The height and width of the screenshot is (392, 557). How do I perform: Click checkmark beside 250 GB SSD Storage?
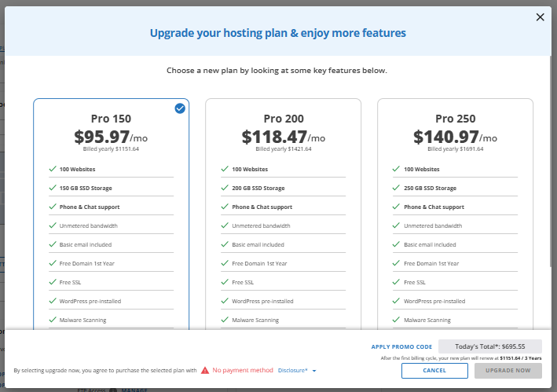396,188
